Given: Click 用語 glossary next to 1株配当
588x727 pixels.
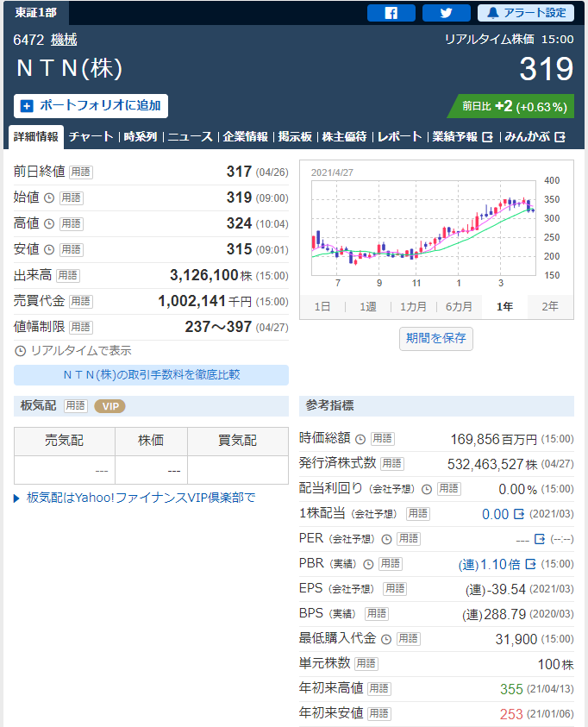Looking at the screenshot, I should click(x=417, y=514).
